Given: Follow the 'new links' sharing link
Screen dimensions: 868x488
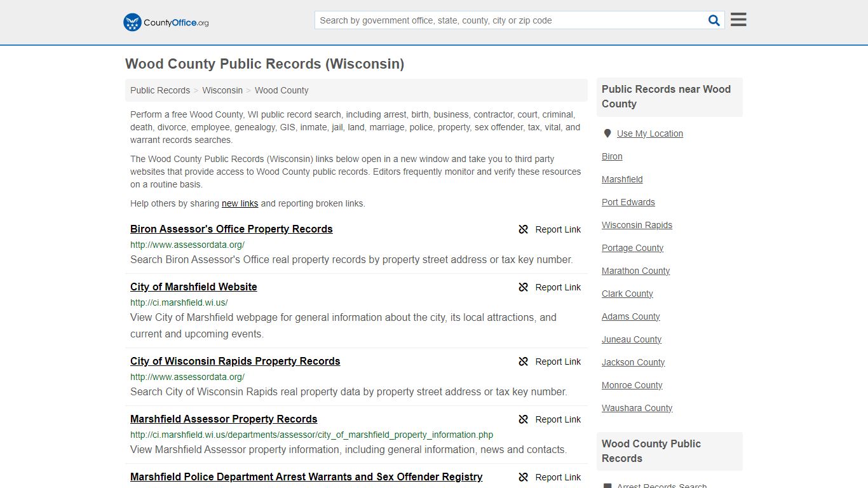Looking at the screenshot, I should pos(240,203).
